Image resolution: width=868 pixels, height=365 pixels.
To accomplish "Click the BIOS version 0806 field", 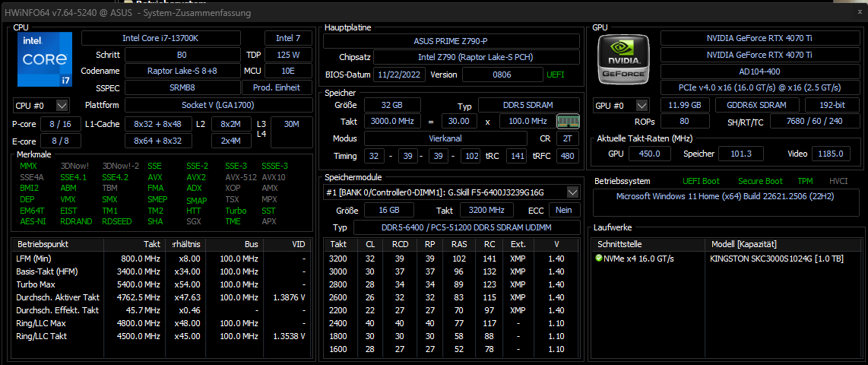I will coord(502,75).
